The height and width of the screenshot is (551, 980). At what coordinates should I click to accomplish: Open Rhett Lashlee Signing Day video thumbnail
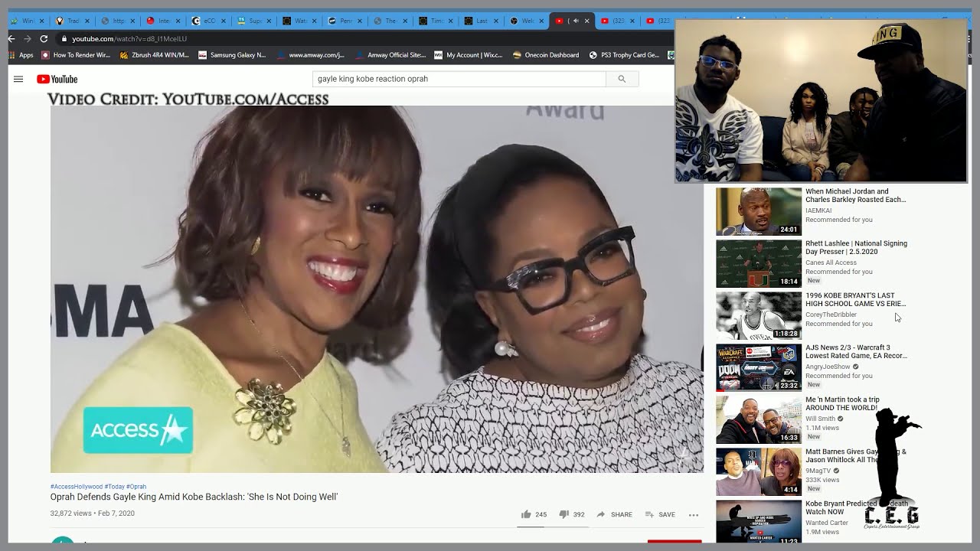(759, 263)
